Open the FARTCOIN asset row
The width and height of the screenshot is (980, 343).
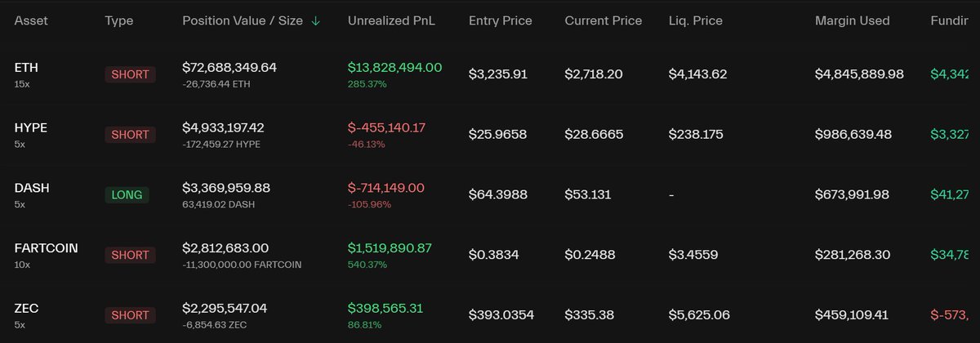pyautogui.click(x=46, y=248)
